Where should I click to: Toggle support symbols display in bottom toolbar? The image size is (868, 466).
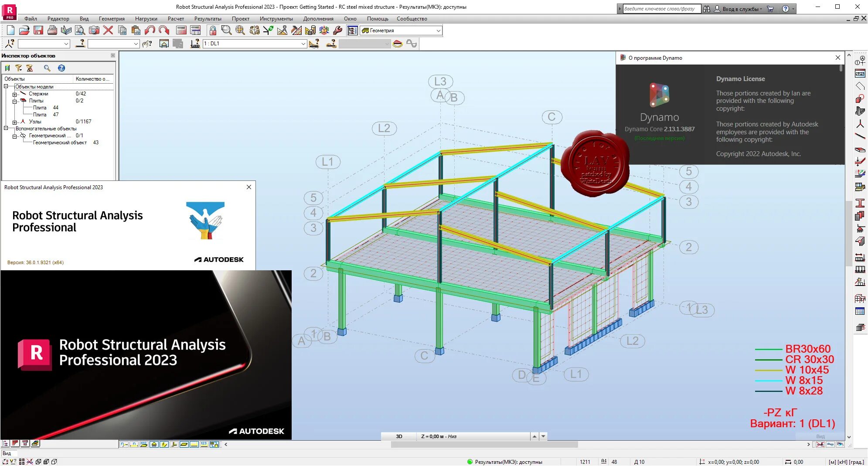tap(154, 444)
